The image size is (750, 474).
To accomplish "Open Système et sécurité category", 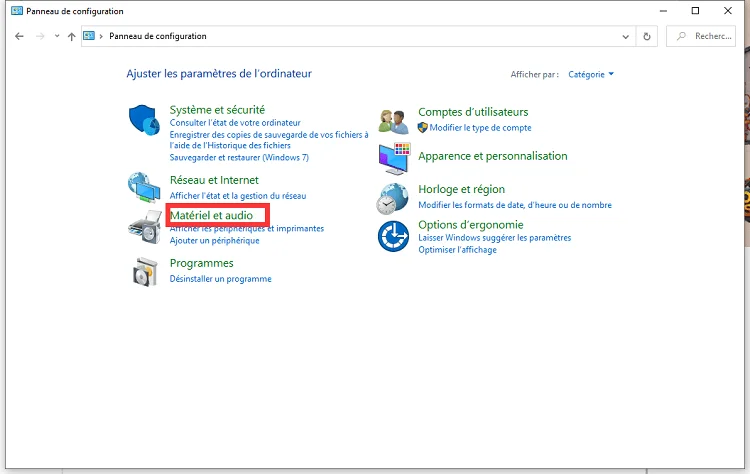I will tap(217, 110).
